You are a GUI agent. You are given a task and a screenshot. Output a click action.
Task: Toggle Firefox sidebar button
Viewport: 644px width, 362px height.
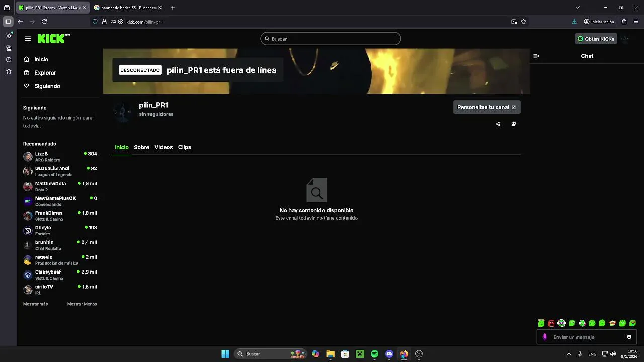[x=8, y=22]
